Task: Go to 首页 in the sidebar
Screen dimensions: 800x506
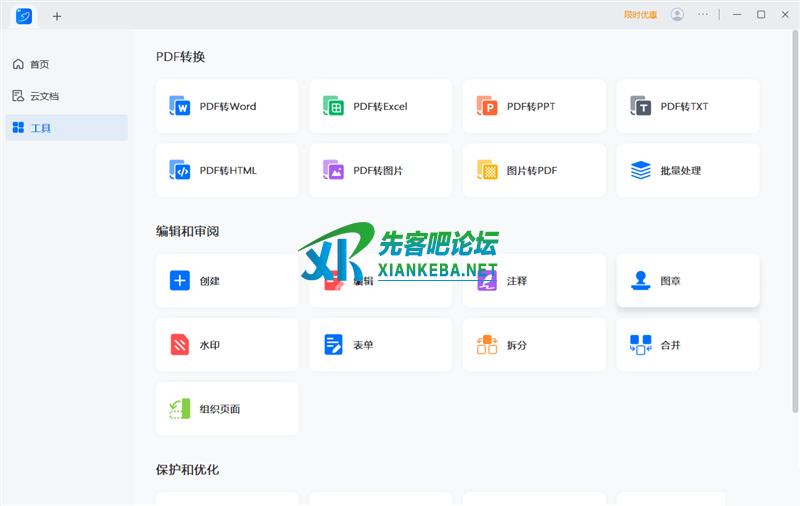Action: click(x=39, y=64)
